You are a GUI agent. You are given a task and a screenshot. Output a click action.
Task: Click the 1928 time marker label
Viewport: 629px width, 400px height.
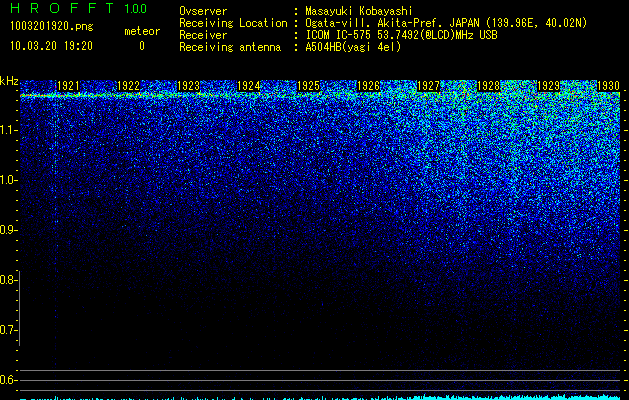tap(489, 86)
